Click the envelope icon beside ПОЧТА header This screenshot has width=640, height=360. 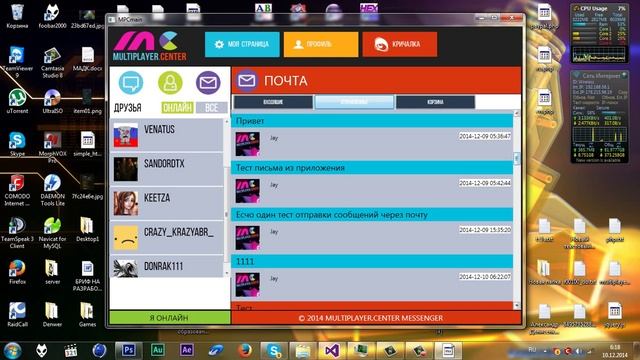[247, 80]
